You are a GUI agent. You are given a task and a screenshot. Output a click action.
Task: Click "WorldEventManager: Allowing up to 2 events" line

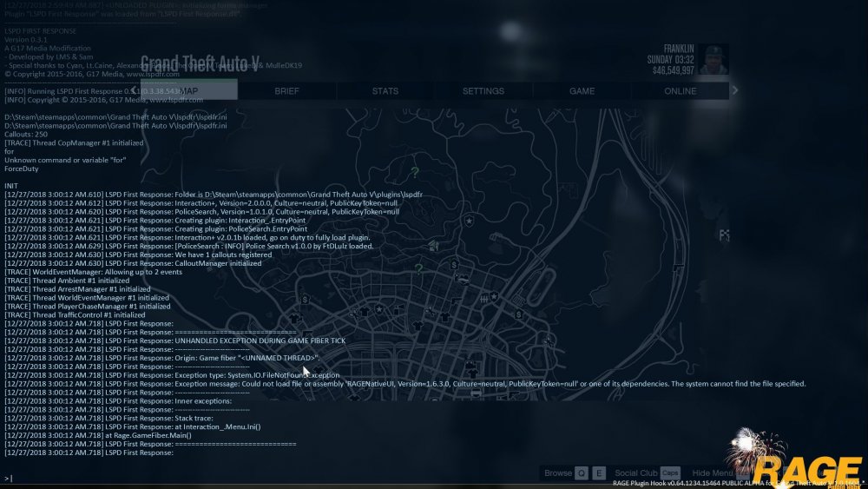tap(93, 272)
